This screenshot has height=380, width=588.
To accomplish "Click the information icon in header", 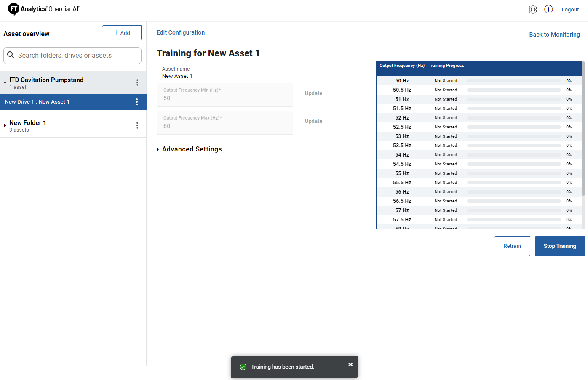I will [x=548, y=10].
